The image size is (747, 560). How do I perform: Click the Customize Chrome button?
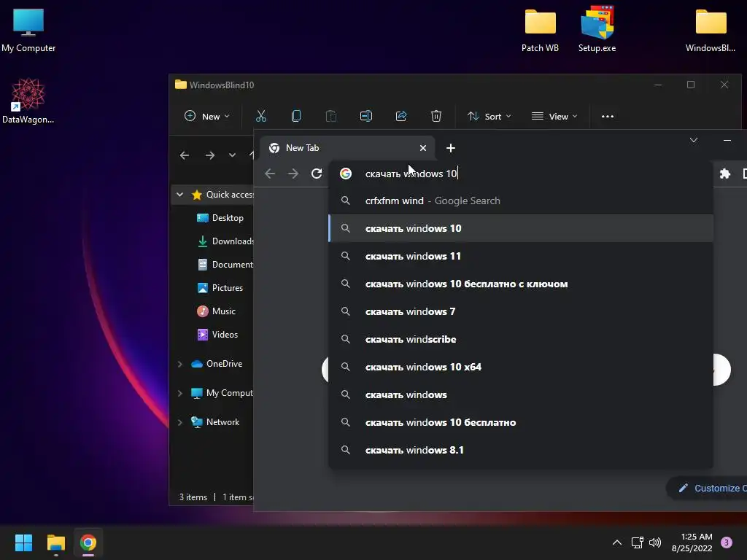707,488
